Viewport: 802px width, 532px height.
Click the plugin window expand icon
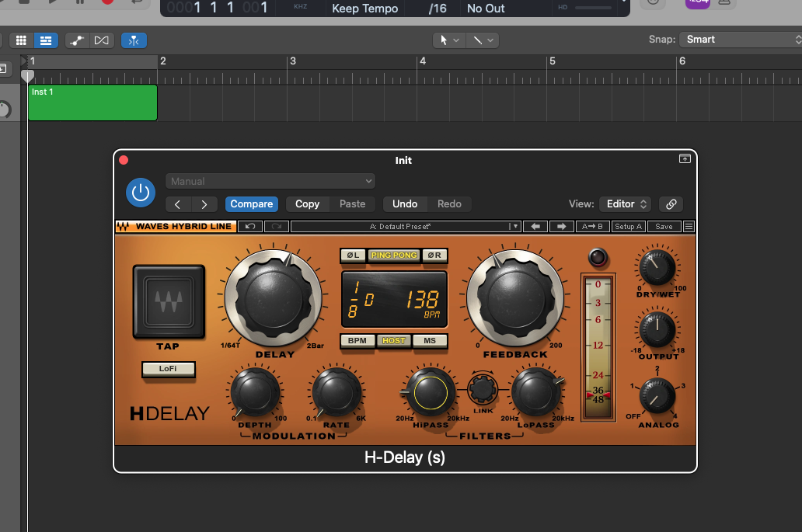point(685,159)
